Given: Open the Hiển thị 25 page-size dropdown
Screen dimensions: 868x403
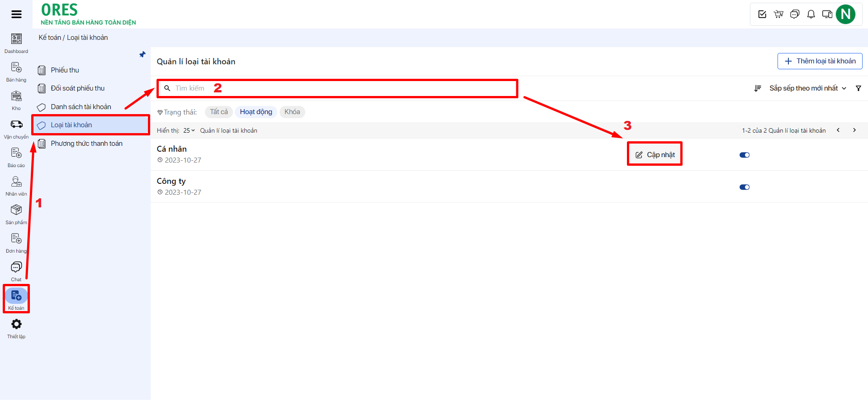Looking at the screenshot, I should [x=189, y=130].
